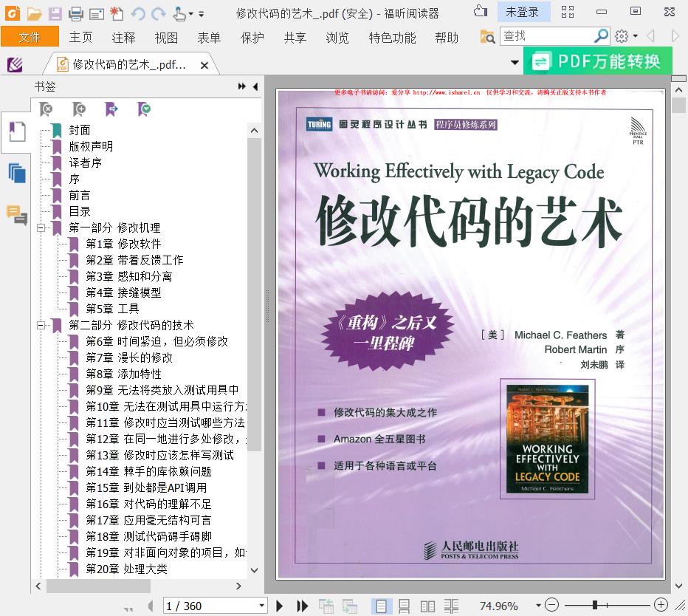Open the 浏览 ribbon tab
Viewport: 688px width, 616px height.
[337, 38]
